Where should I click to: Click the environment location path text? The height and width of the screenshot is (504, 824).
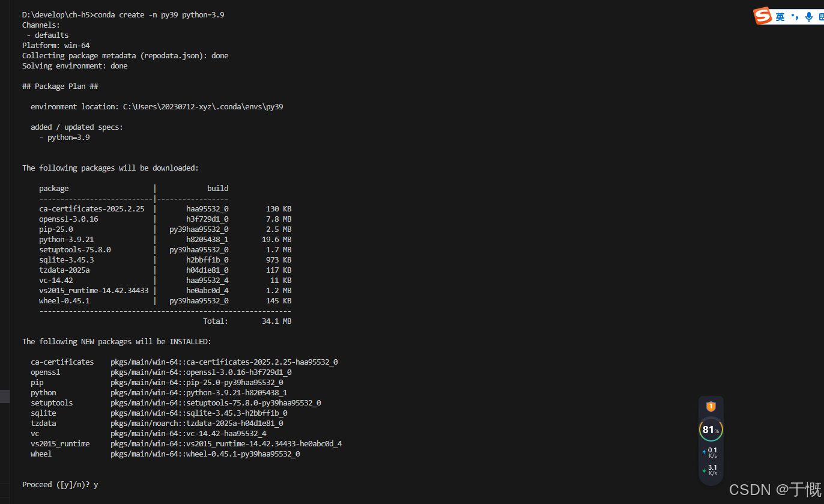click(203, 106)
